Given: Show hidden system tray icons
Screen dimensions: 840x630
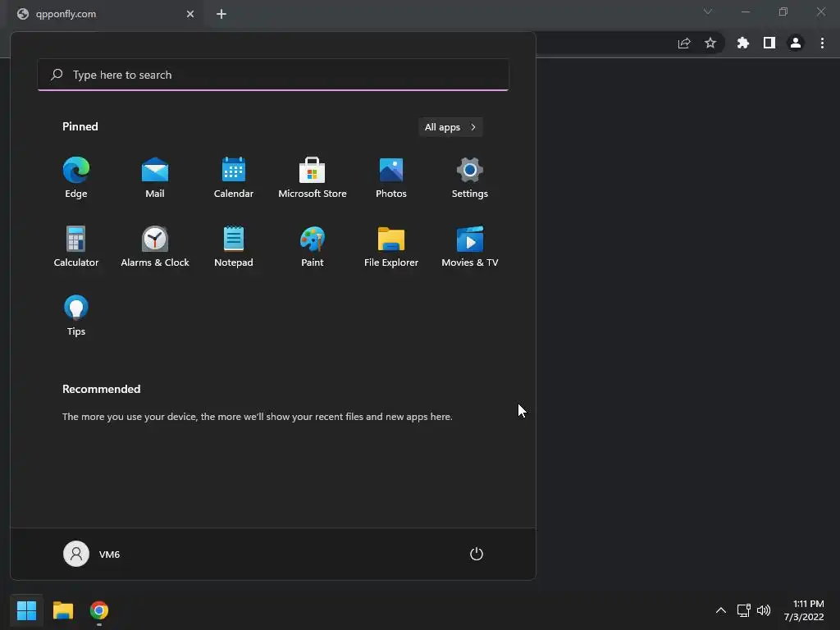Looking at the screenshot, I should [721, 610].
